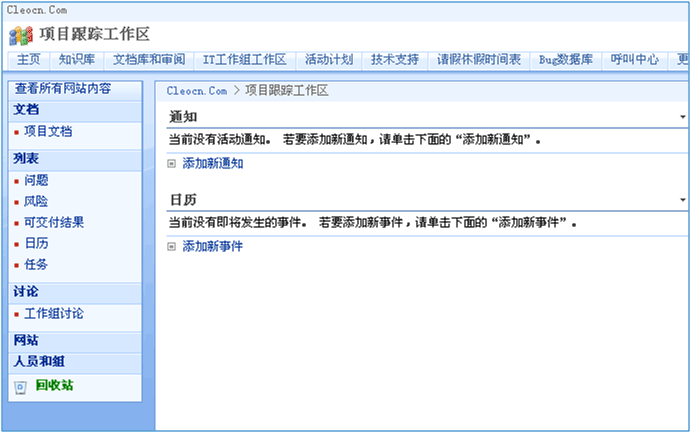Open the 可交付结果 list
The height and width of the screenshot is (433, 692).
point(54,222)
